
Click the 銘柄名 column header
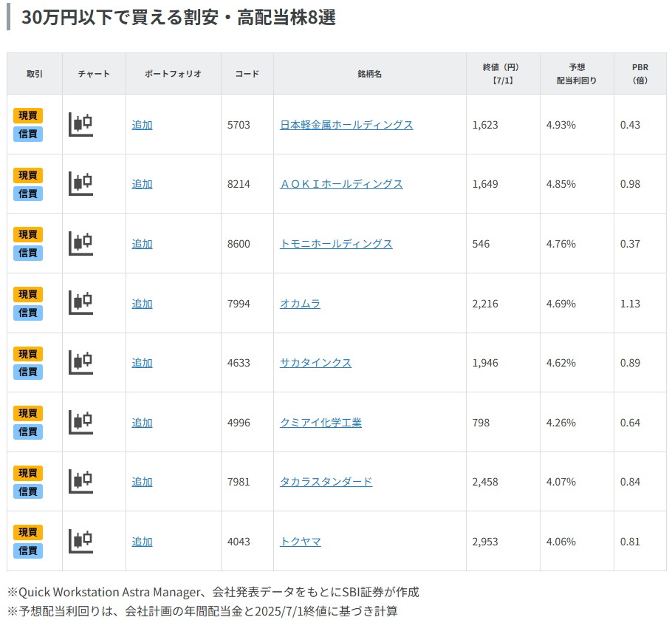[x=370, y=74]
